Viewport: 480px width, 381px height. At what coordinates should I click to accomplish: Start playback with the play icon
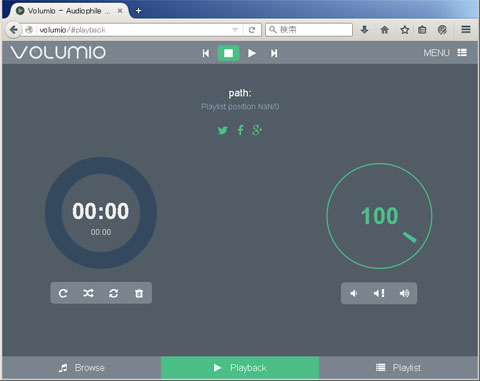coord(252,53)
